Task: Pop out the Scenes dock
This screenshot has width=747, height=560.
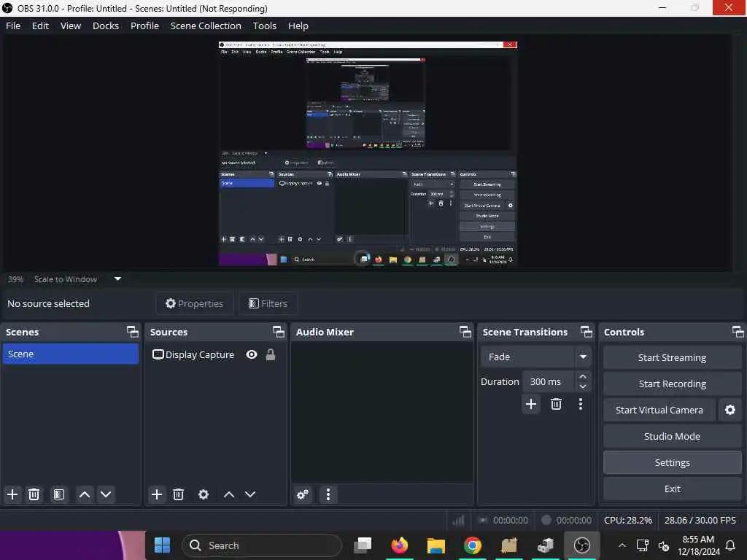Action: point(133,332)
